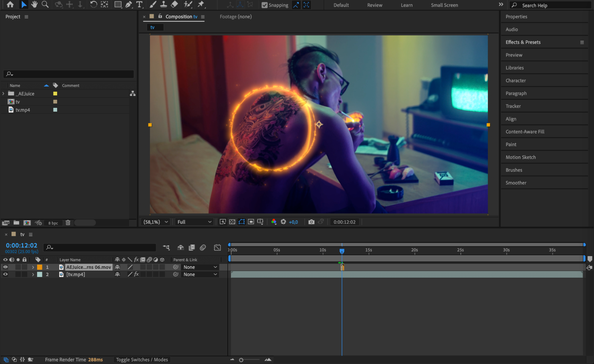The width and height of the screenshot is (594, 364).
Task: Open the Footage (none) tab
Action: (235, 17)
